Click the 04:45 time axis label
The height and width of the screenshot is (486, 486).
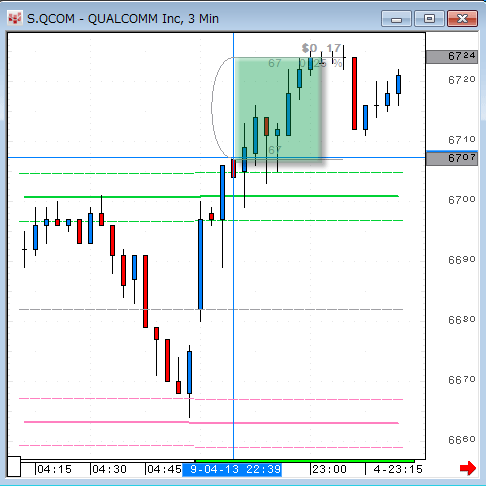[164, 469]
